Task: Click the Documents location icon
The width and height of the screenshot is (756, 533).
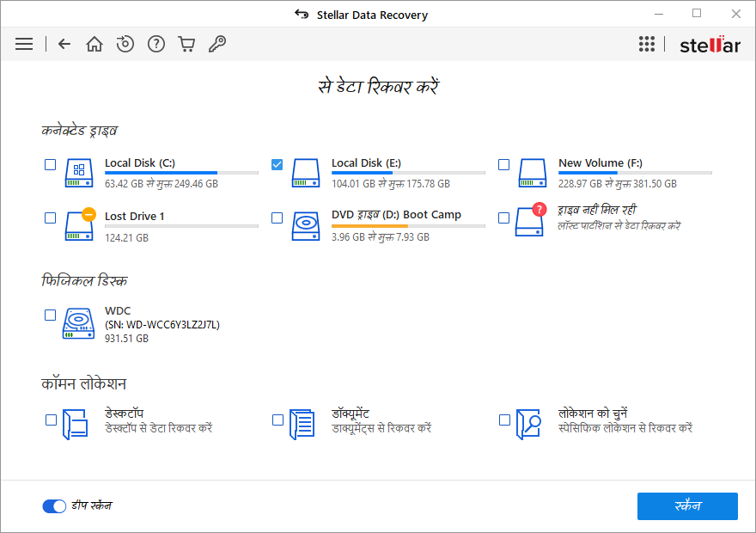Action: [x=302, y=424]
